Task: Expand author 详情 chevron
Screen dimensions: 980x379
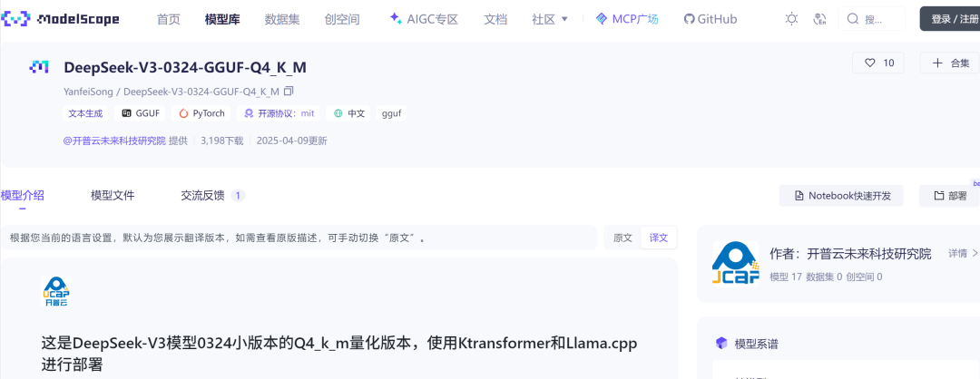Action: coord(964,254)
